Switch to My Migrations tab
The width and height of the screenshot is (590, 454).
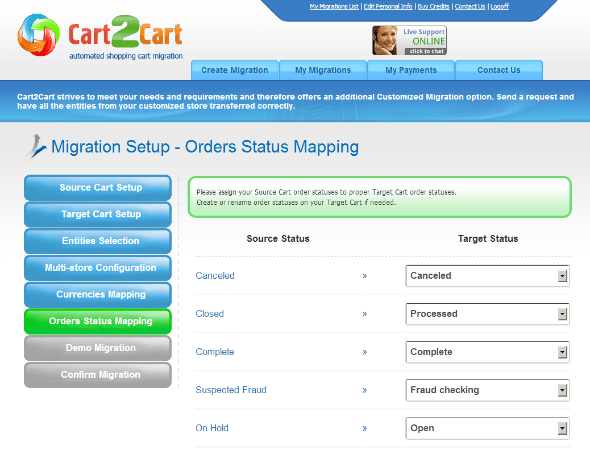click(x=323, y=70)
